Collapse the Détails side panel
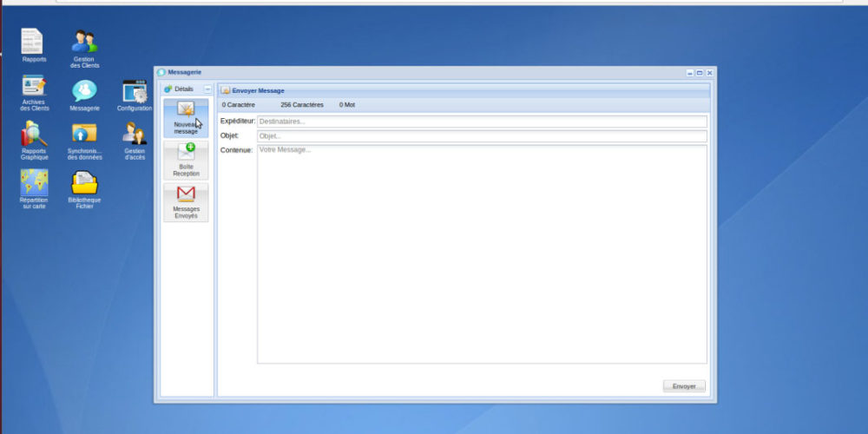868x434 pixels. 207,89
